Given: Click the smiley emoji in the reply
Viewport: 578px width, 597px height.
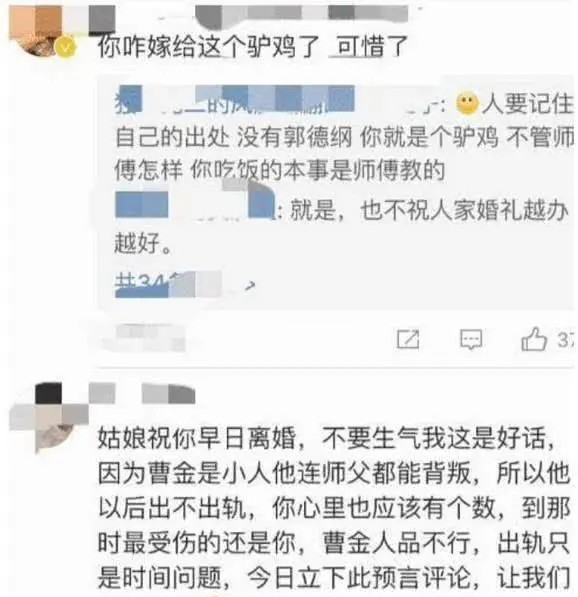Looking at the screenshot, I should [x=467, y=104].
